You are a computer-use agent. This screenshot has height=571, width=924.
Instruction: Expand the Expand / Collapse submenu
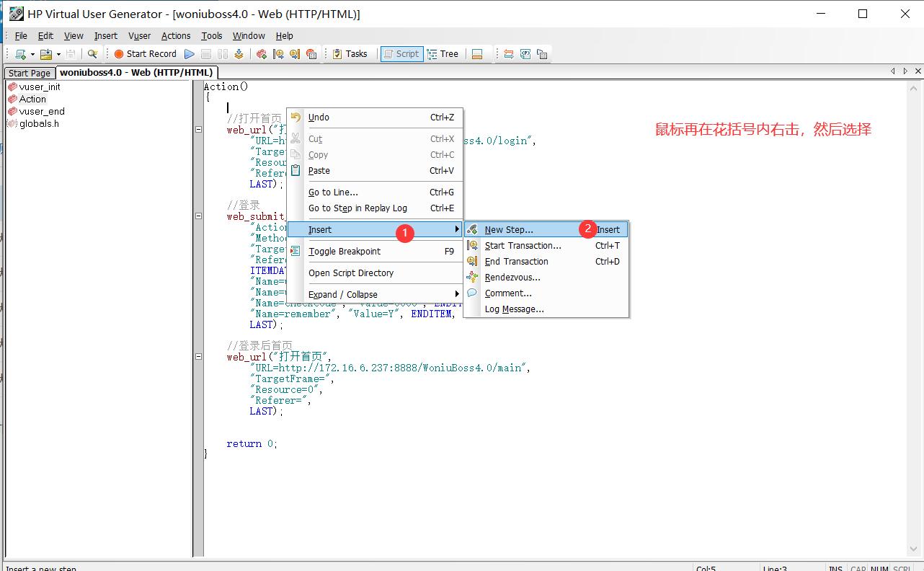pyautogui.click(x=375, y=294)
